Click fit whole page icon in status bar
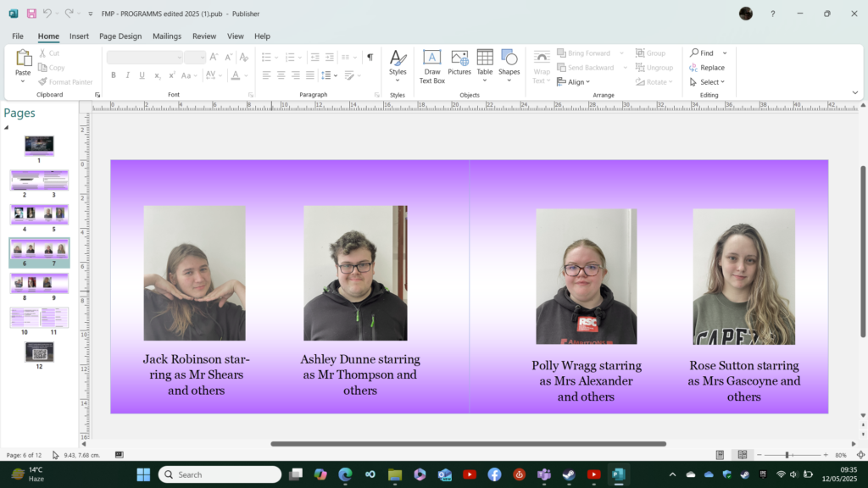This screenshot has height=488, width=868. (861, 455)
